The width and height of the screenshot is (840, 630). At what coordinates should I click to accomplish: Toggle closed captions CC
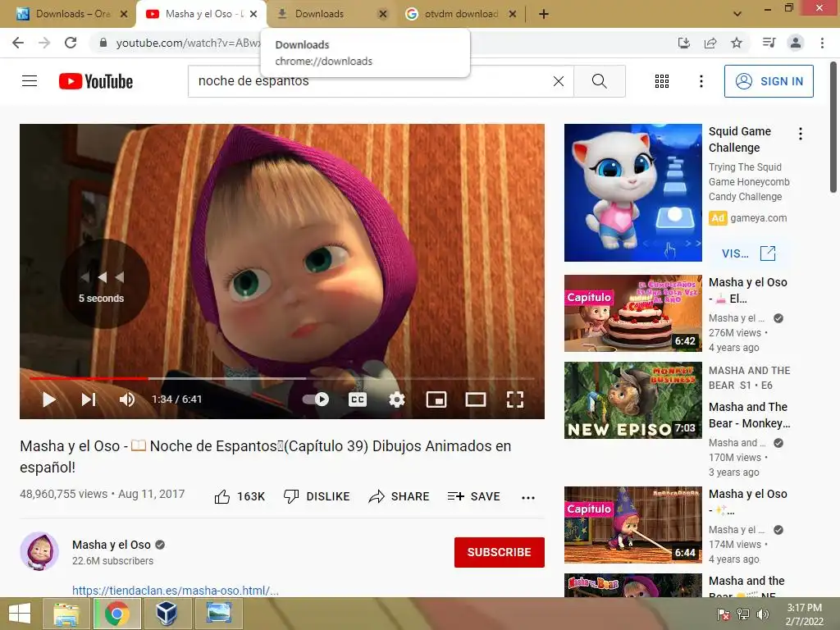[x=358, y=399]
